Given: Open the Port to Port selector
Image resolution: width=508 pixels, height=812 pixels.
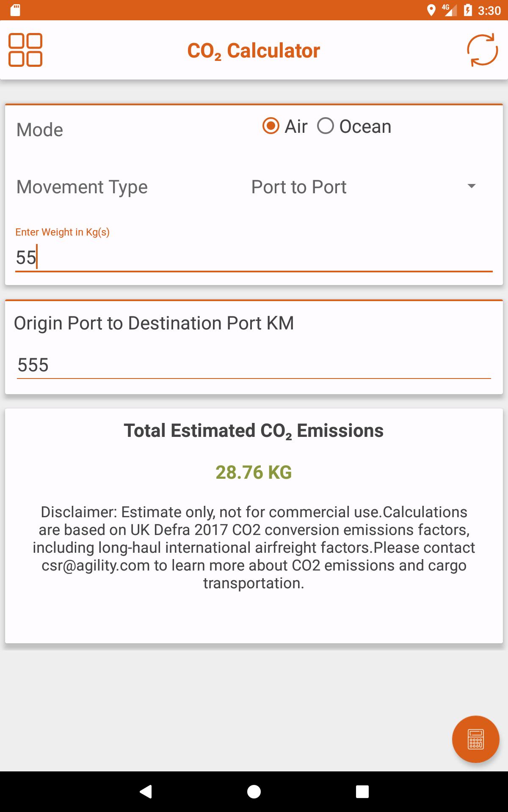Looking at the screenshot, I should (365, 187).
